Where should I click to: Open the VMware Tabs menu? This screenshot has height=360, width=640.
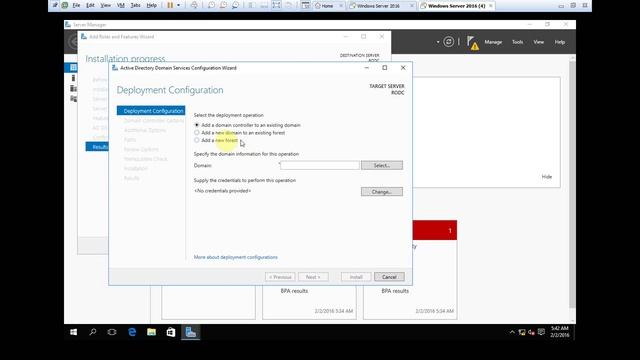[x=136, y=5]
